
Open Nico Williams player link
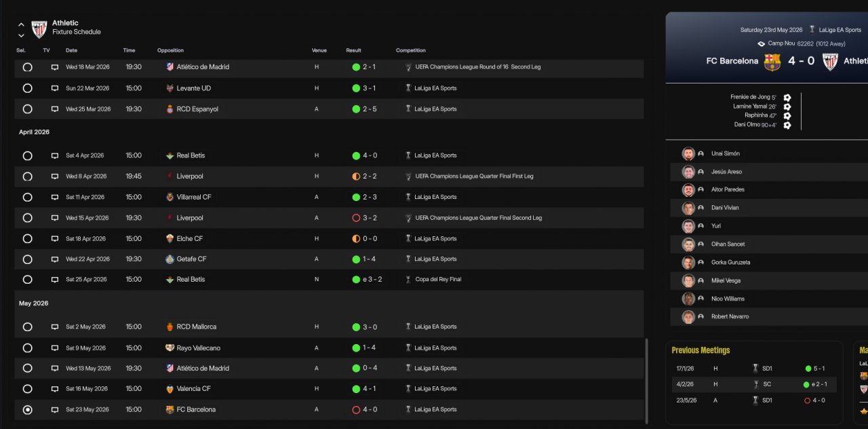tap(728, 299)
